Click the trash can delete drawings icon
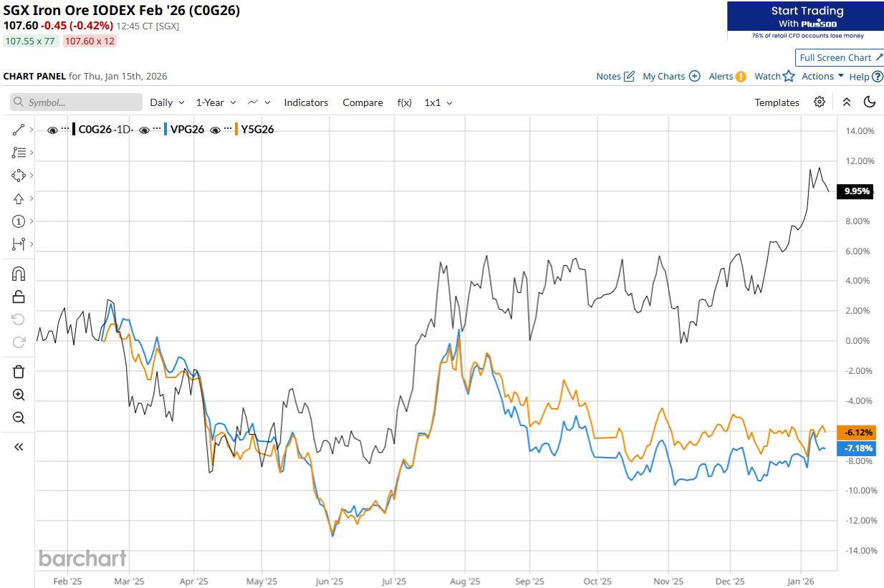The width and height of the screenshot is (884, 588). pos(19,371)
